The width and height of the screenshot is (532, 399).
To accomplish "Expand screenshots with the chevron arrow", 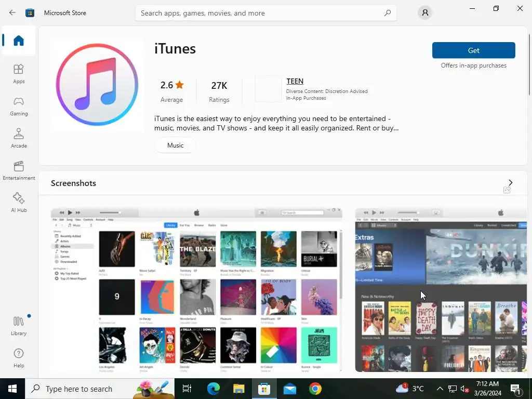I will [511, 182].
